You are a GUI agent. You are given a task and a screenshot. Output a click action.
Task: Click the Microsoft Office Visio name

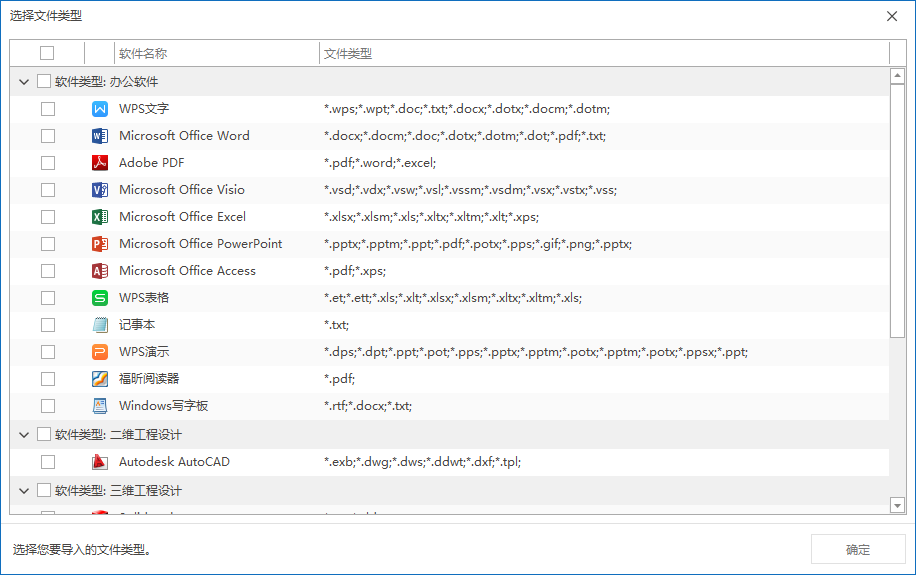pyautogui.click(x=182, y=190)
